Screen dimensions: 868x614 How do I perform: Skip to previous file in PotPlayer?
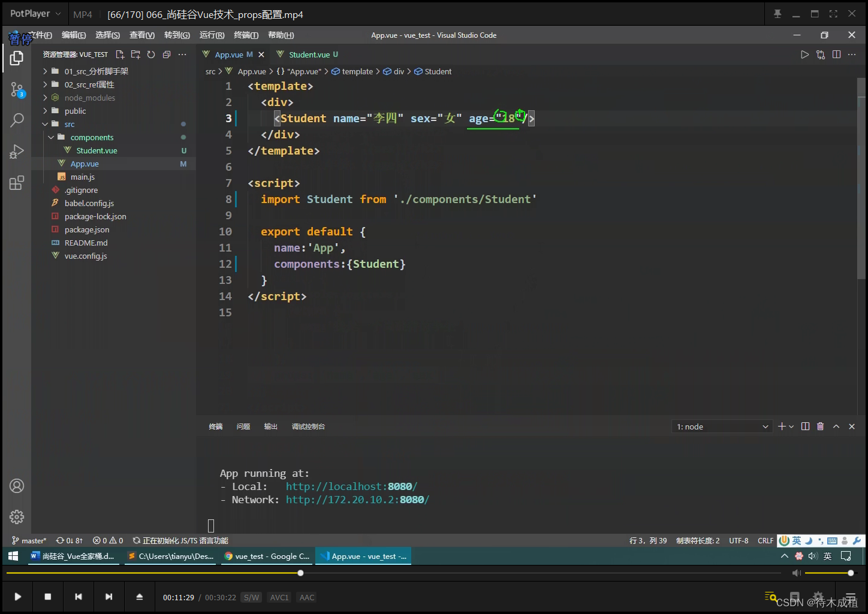[79, 597]
